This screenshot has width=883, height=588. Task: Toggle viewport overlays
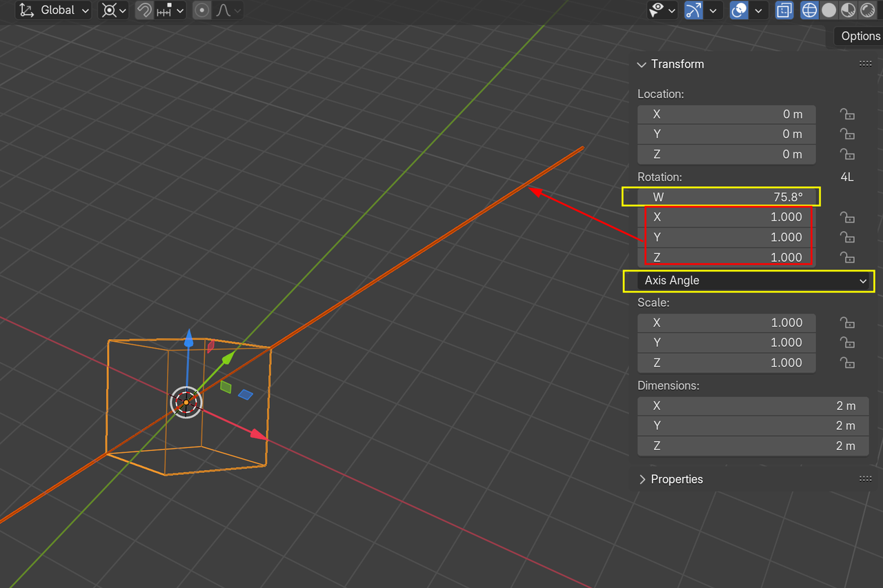click(739, 10)
